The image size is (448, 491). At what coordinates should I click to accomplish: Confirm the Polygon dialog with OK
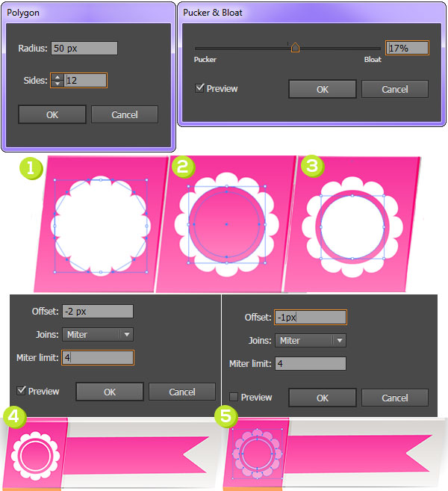point(52,114)
